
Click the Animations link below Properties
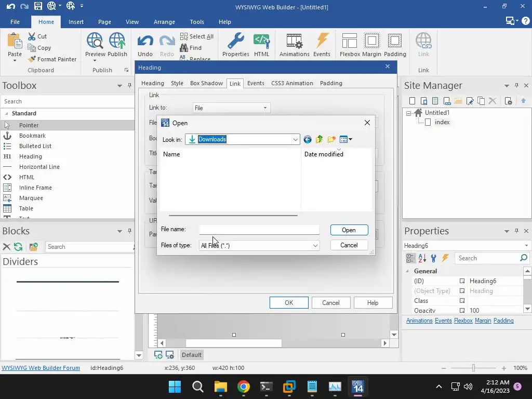click(419, 321)
